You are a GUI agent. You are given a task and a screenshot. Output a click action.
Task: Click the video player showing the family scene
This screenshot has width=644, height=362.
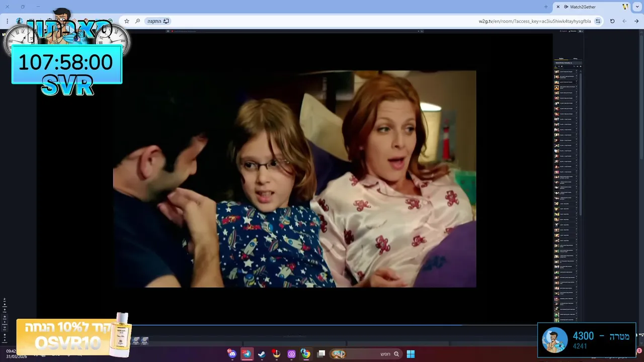pos(294,178)
